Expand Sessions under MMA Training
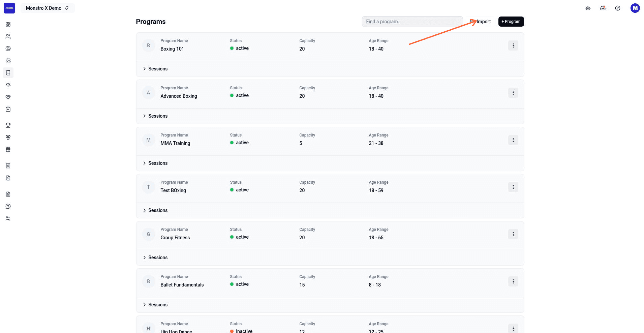This screenshot has height=333, width=644. tap(155, 163)
